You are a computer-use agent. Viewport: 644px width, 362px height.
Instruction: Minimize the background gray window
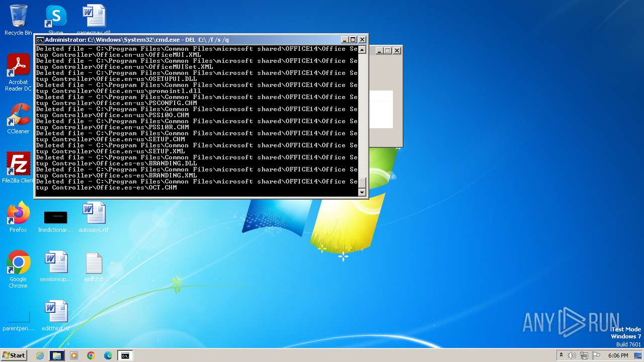(x=380, y=50)
